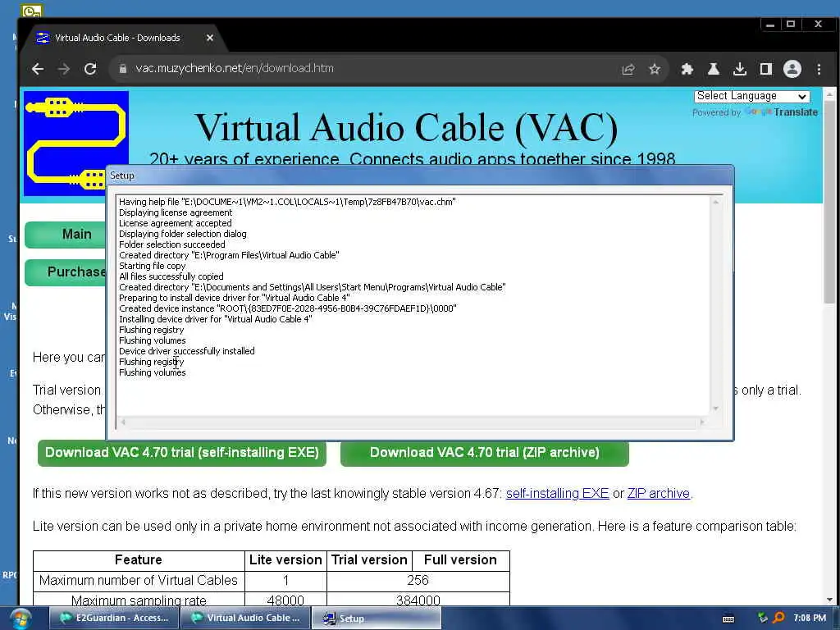The width and height of the screenshot is (840, 630).
Task: Click the Windows Start orb
Action: (x=20, y=619)
